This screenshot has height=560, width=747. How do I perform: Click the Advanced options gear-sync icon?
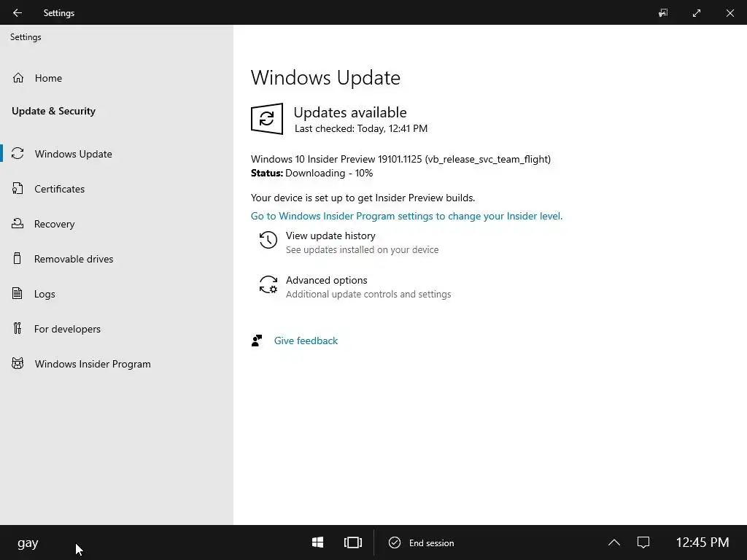[x=268, y=285]
